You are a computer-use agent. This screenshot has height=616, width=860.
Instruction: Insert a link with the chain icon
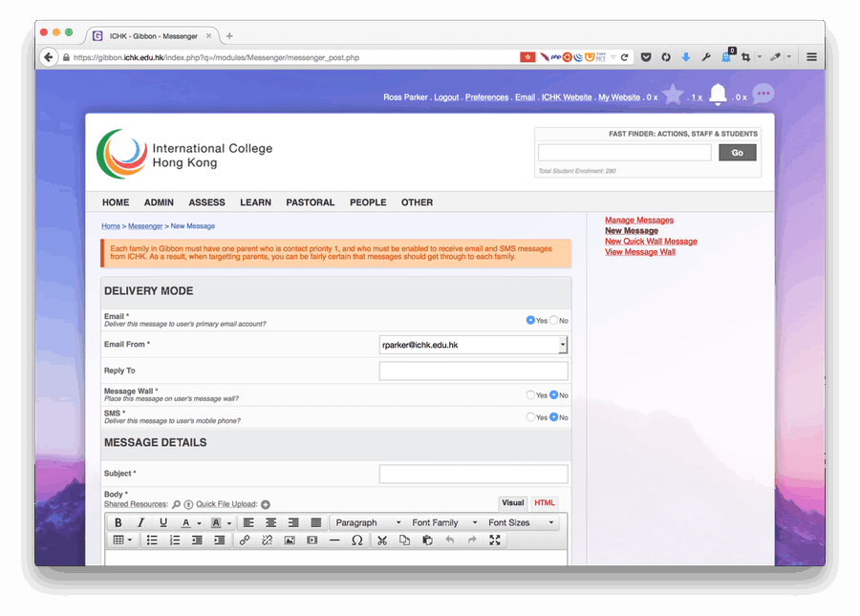[x=245, y=541]
